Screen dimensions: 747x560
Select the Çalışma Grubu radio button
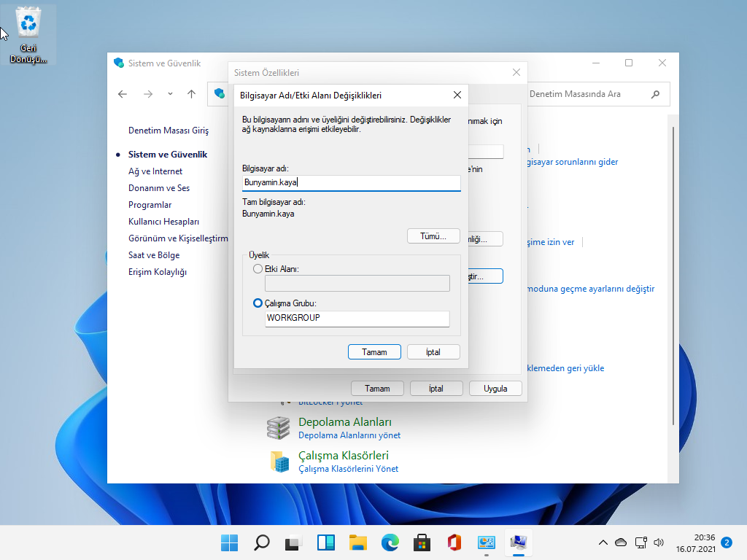click(258, 303)
